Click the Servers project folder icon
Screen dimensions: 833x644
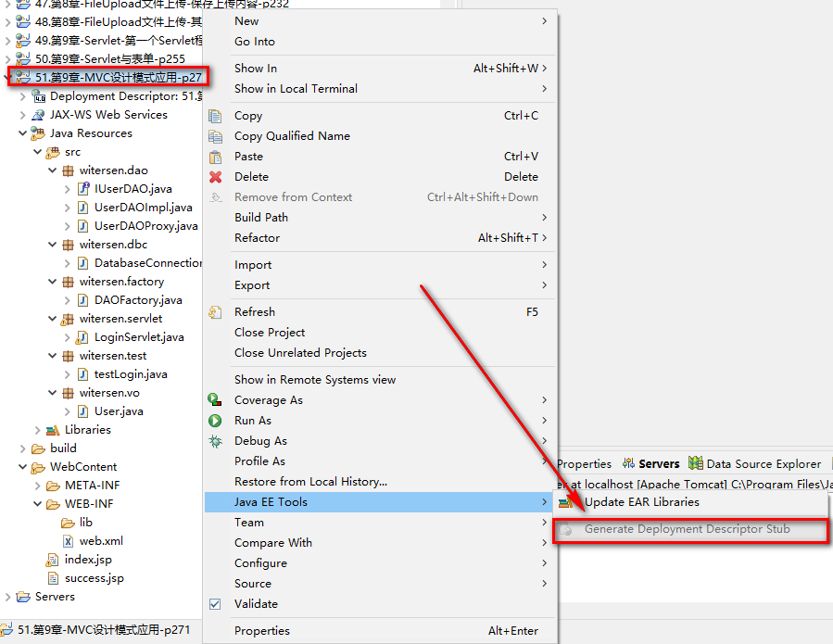tap(23, 597)
